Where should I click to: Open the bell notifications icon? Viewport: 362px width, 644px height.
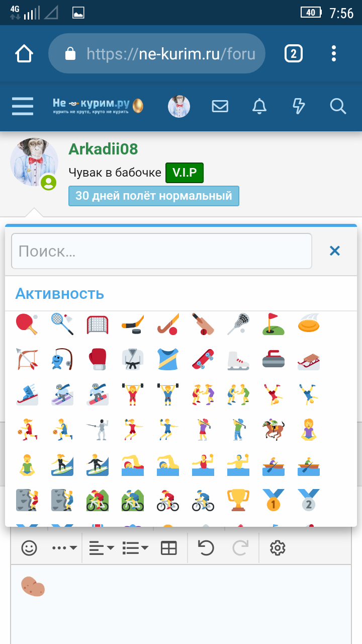[x=259, y=106]
